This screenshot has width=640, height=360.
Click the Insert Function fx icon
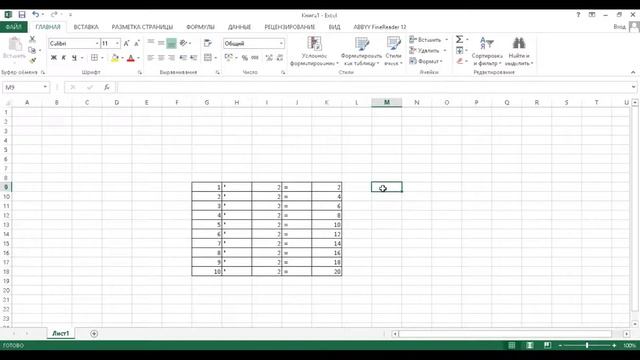pyautogui.click(x=107, y=87)
